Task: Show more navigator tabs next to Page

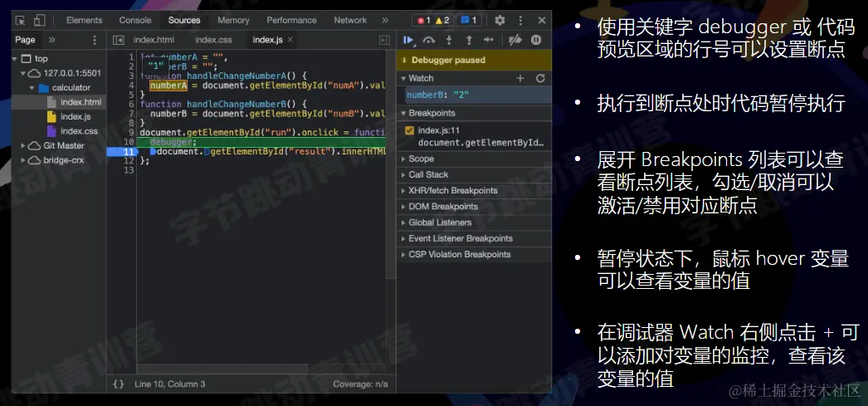Action: pos(52,40)
